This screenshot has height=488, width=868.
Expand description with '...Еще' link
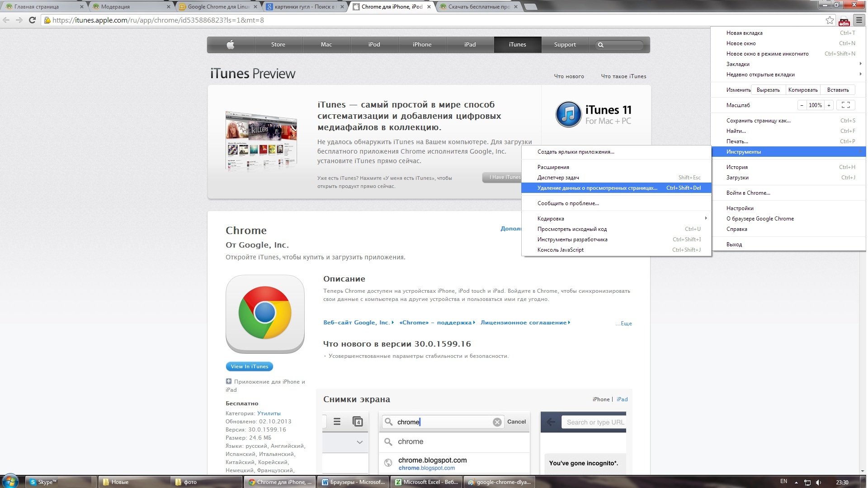623,323
